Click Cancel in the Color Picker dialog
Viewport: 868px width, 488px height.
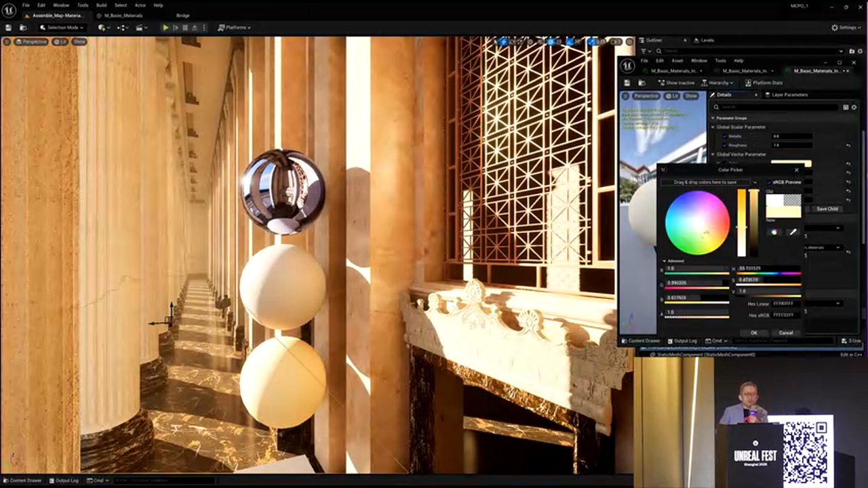tap(786, 333)
